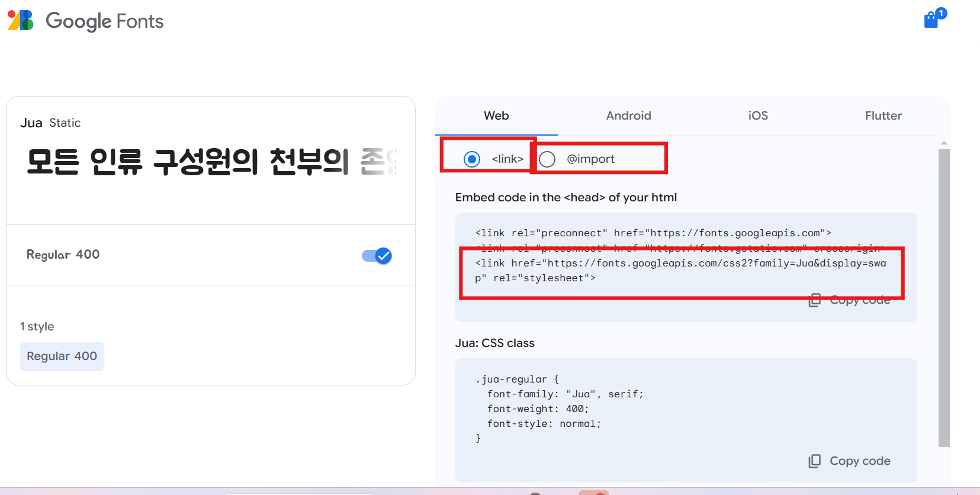Copy code for Jua CSS class
The image size is (980, 495).
(849, 461)
